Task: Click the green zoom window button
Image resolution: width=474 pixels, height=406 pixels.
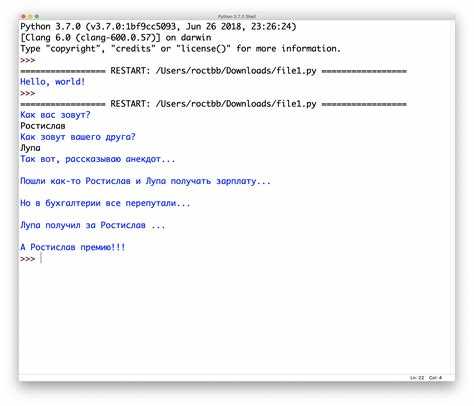Action: (37, 16)
